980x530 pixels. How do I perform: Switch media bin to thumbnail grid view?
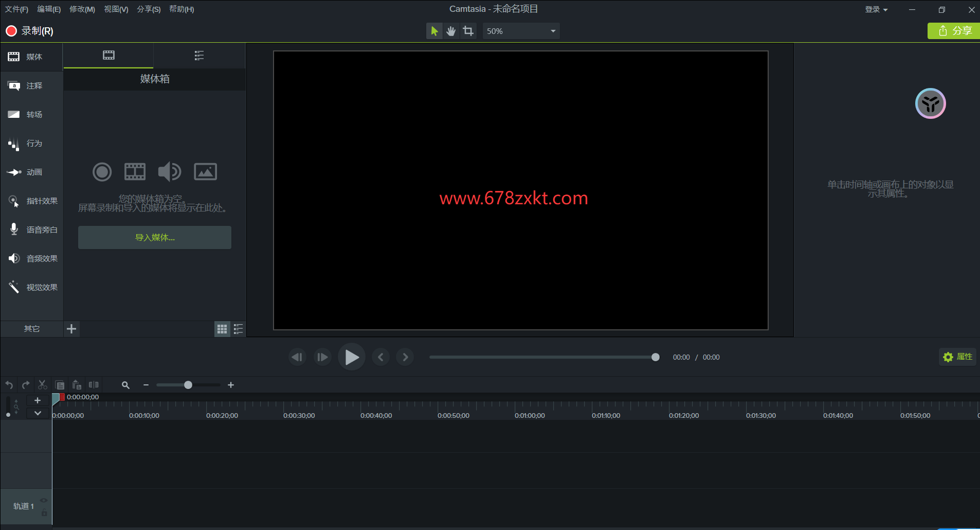pos(222,329)
